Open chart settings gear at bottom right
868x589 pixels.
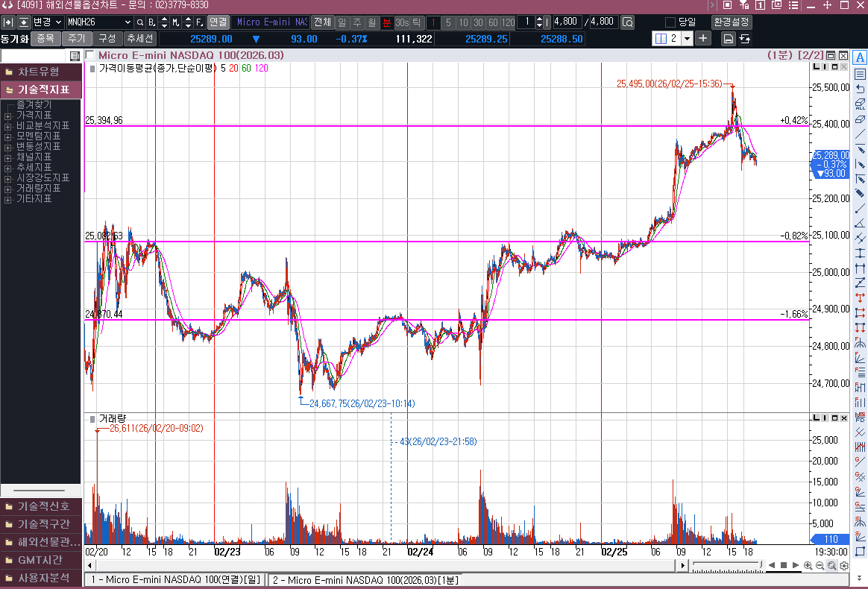[844, 566]
